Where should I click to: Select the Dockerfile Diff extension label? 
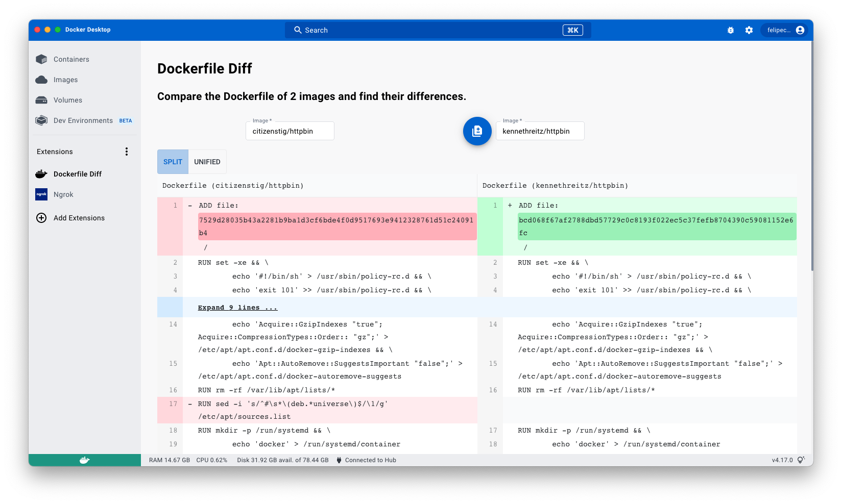click(x=78, y=174)
